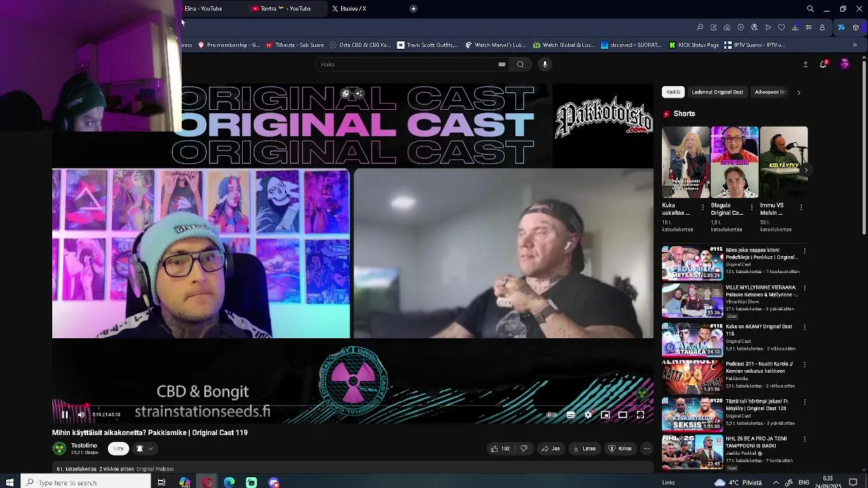Expand the hidden bookmarks chevron
Viewport: 868px width, 488px height.
(854, 45)
